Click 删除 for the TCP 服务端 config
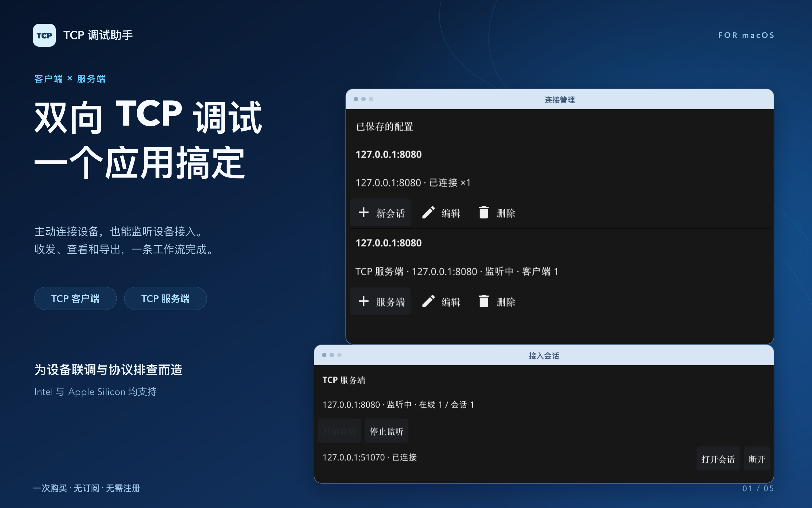 coord(506,302)
